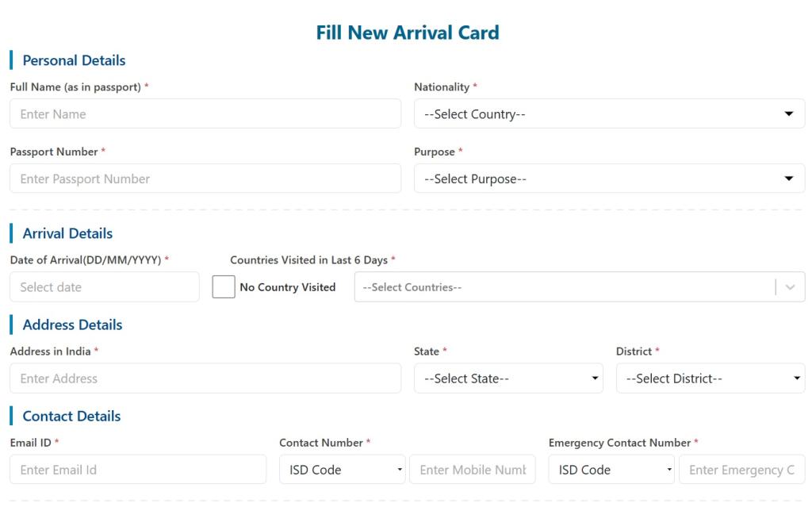Click the Date of Arrival field

coord(105,287)
